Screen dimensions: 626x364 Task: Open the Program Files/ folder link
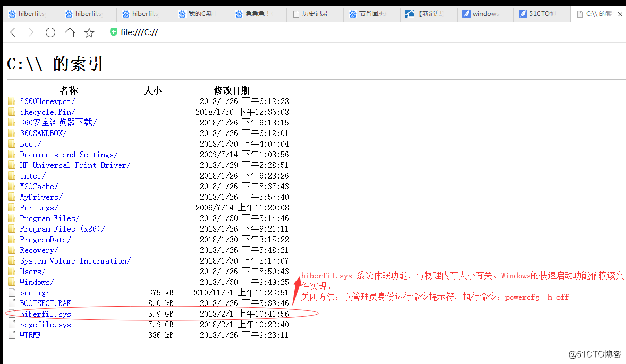tap(50, 218)
